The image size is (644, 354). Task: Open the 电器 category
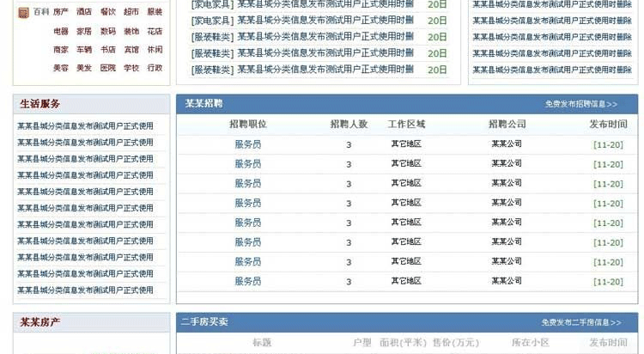tap(61, 31)
